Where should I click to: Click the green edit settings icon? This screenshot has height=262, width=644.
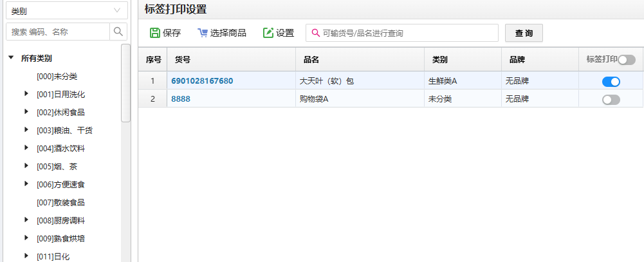click(x=268, y=33)
